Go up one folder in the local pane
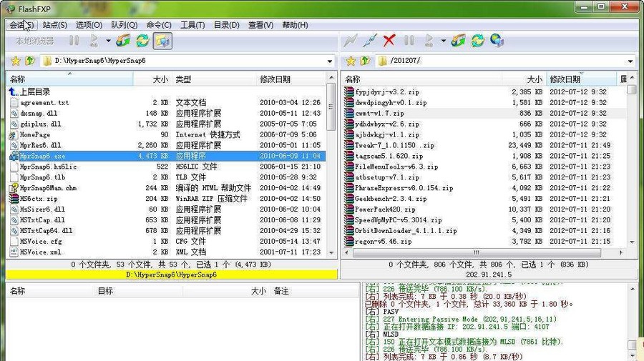 click(30, 61)
